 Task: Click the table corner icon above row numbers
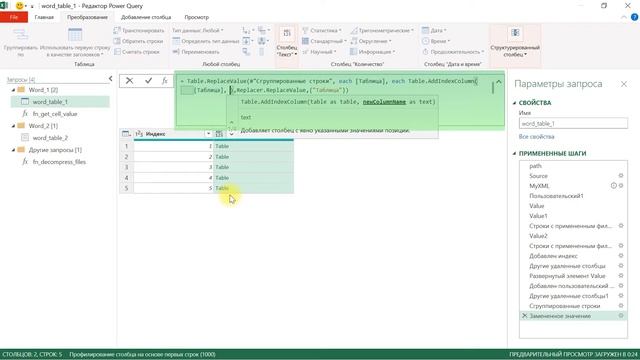pyautogui.click(x=126, y=133)
